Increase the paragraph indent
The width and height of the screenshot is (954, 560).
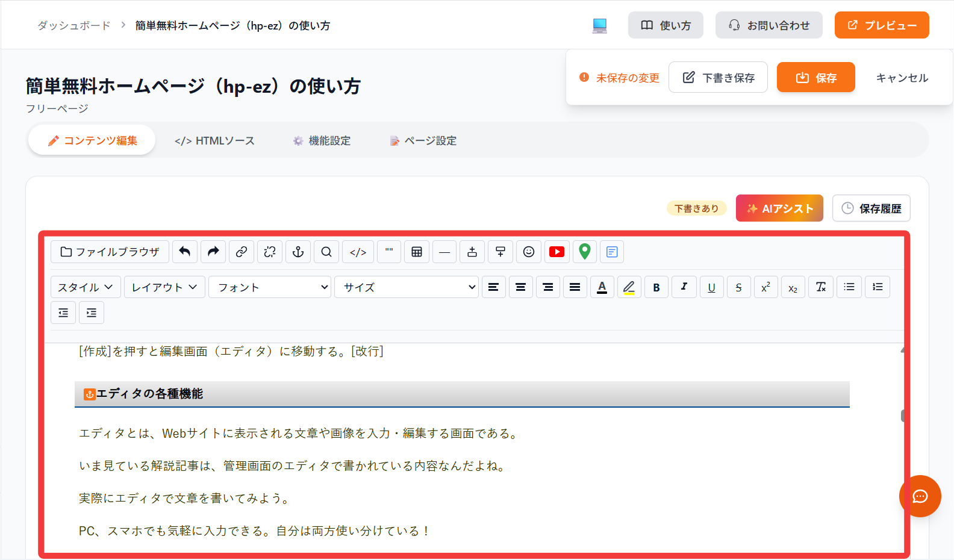92,313
